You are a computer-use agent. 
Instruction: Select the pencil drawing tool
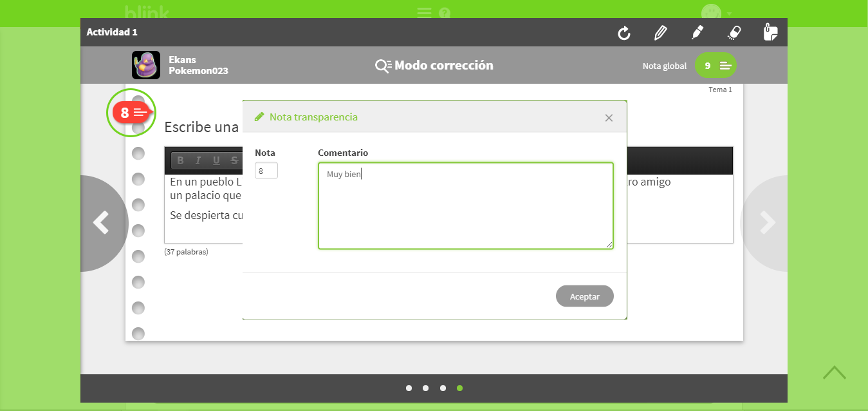pyautogui.click(x=660, y=33)
